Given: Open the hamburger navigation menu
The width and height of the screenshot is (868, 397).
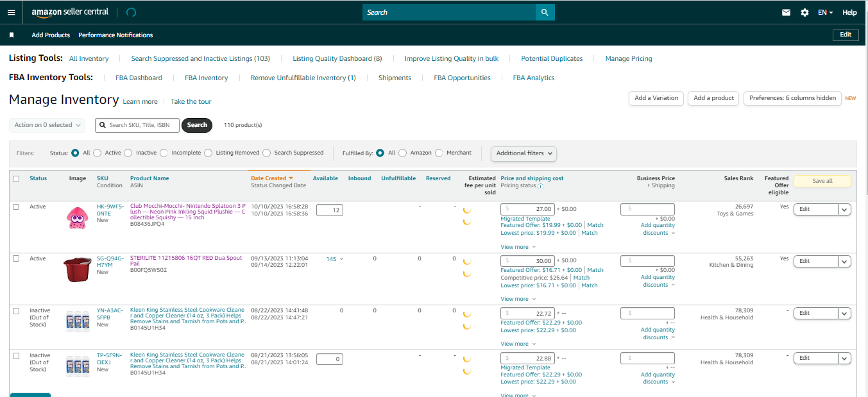Looking at the screenshot, I should pyautogui.click(x=11, y=12).
